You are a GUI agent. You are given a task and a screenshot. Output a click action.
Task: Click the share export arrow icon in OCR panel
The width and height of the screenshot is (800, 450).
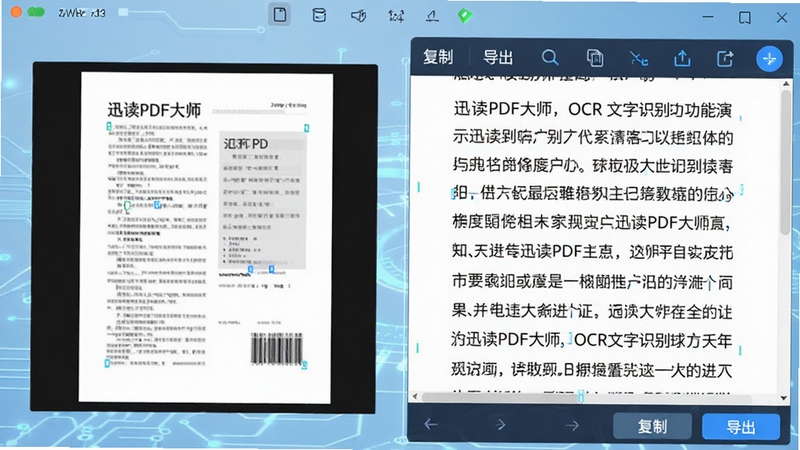point(725,59)
